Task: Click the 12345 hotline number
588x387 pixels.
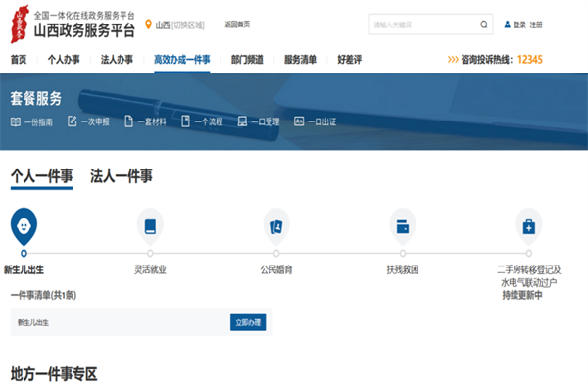Action: pyautogui.click(x=530, y=59)
